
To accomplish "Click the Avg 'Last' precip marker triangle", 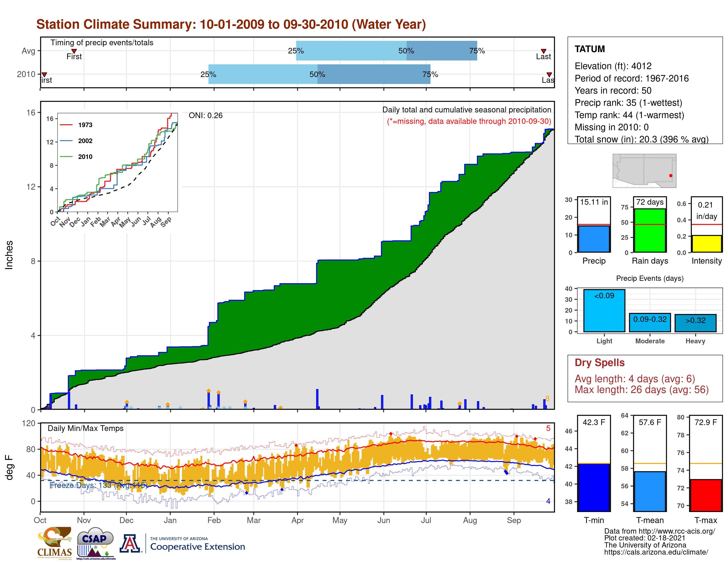I will coord(543,51).
